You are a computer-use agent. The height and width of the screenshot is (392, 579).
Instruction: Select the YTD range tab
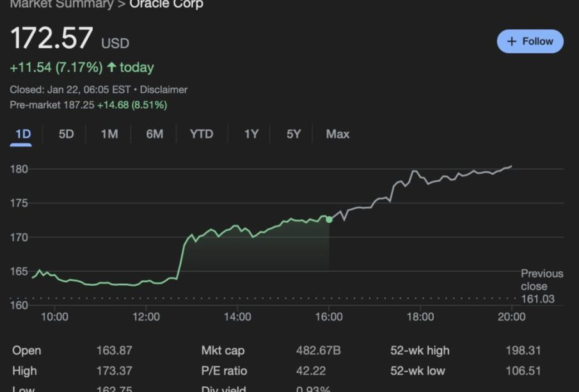point(202,134)
